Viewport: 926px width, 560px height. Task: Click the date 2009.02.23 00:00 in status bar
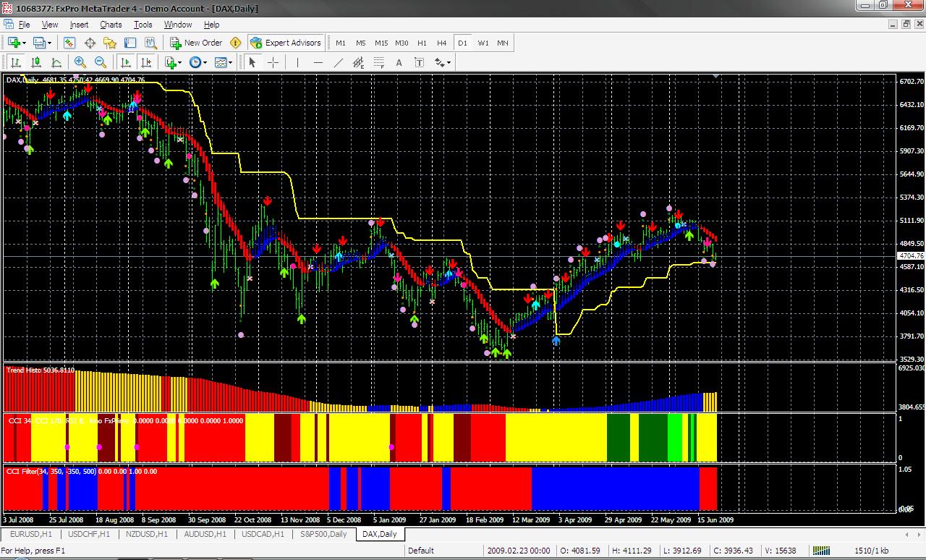[519, 551]
